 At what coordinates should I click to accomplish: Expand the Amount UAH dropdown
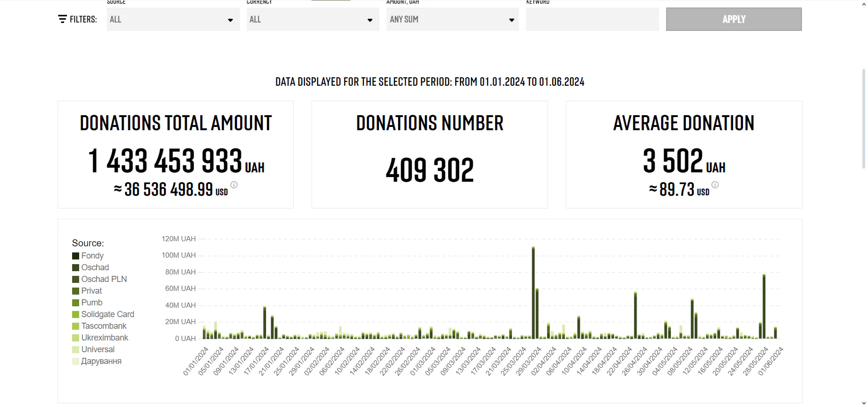tap(452, 20)
